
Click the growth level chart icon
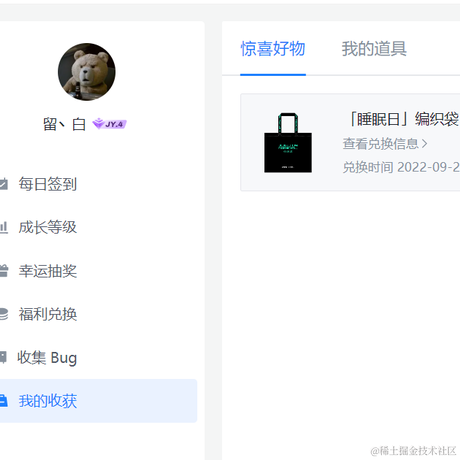pos(3,227)
